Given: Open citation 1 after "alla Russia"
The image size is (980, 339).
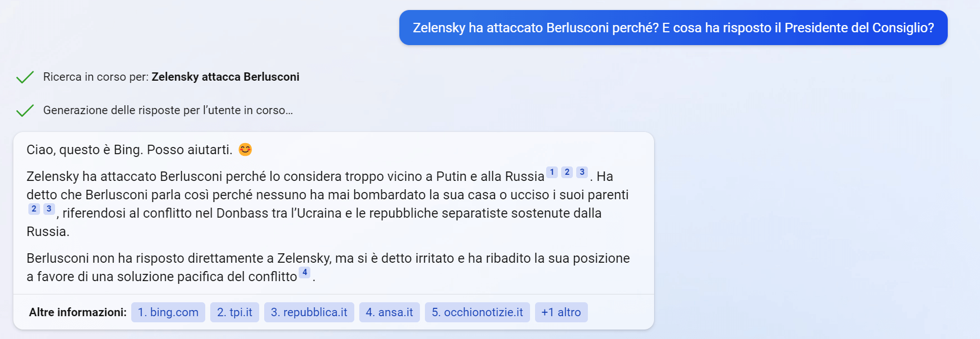Looking at the screenshot, I should (x=552, y=173).
